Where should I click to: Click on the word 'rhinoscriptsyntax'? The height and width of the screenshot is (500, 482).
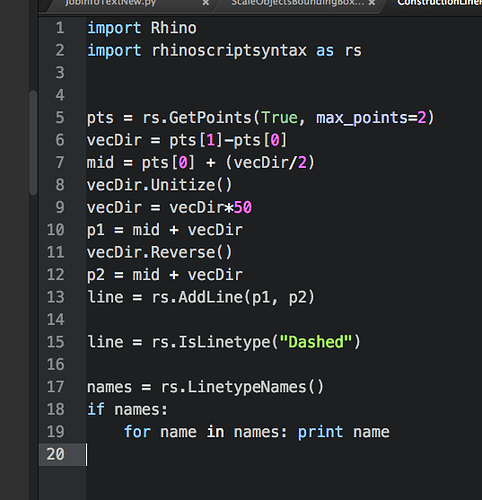tap(229, 51)
